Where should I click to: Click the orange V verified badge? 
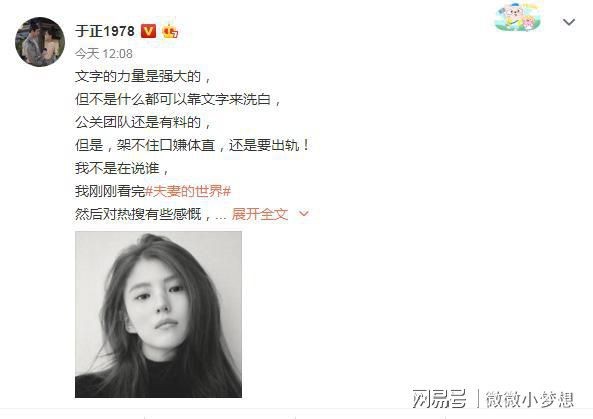point(148,31)
